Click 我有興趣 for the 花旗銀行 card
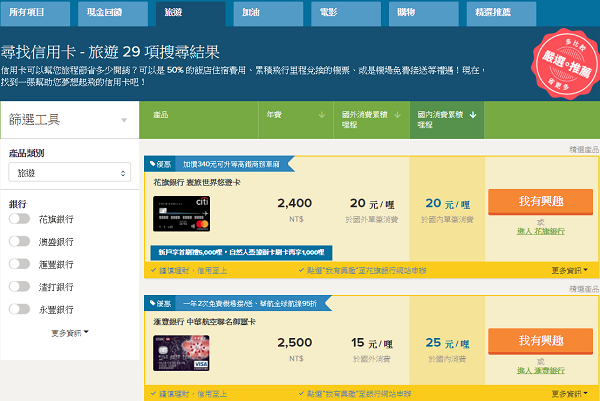 click(540, 201)
